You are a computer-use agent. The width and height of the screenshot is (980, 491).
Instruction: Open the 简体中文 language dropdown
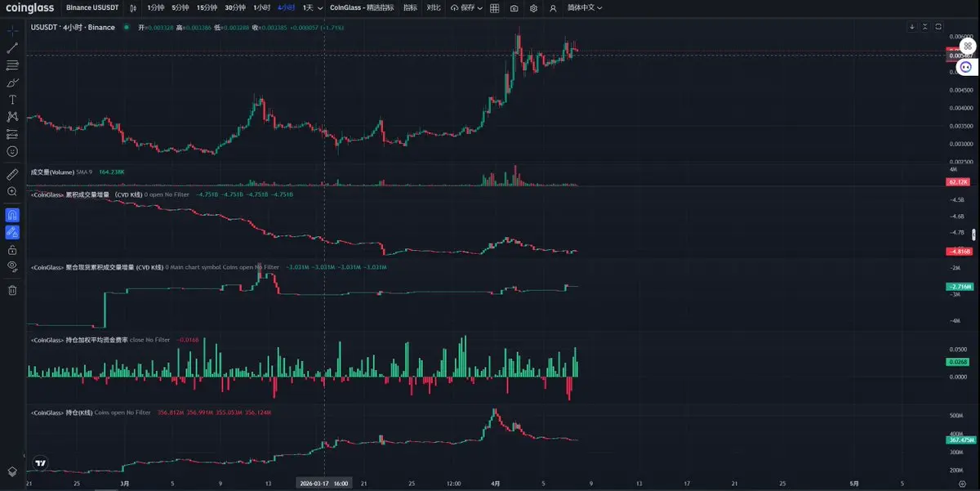(586, 7)
